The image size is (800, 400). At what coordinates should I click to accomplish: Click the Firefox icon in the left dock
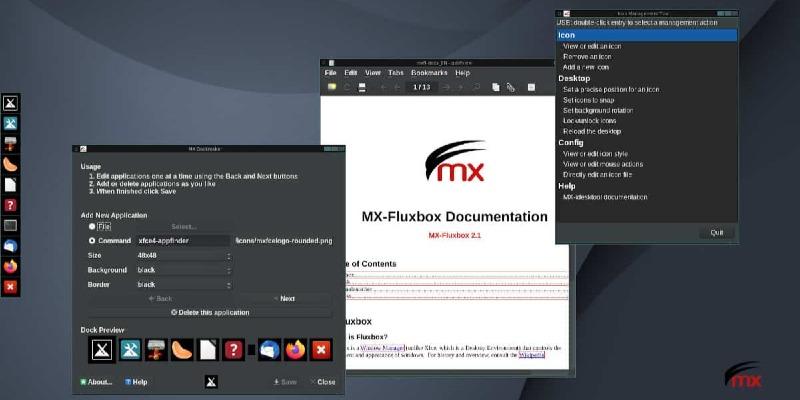(x=10, y=266)
